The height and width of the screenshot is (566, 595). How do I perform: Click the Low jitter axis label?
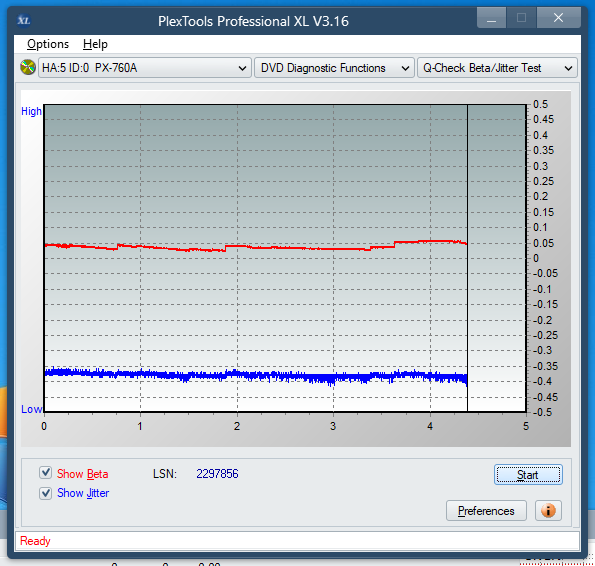(x=31, y=409)
